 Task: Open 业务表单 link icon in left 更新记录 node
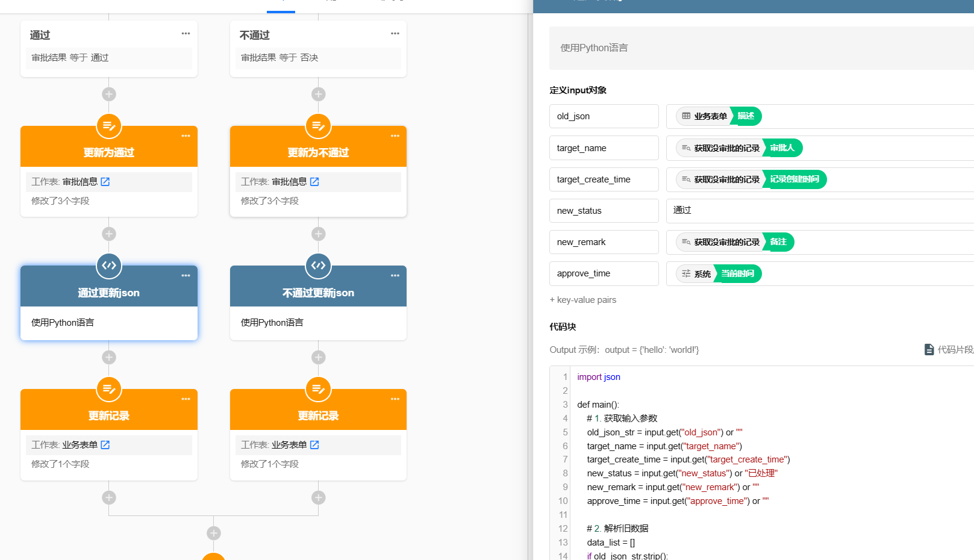[x=105, y=445]
